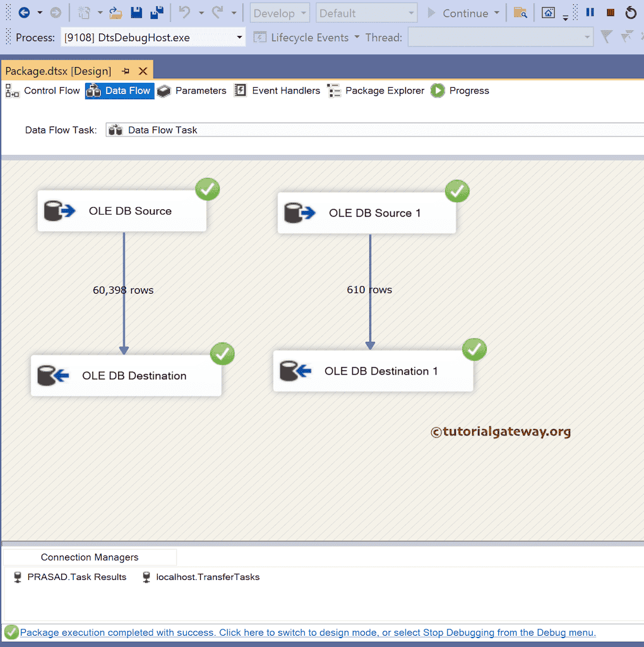Select the OLE DB Source component
The image size is (644, 647).
tap(122, 211)
